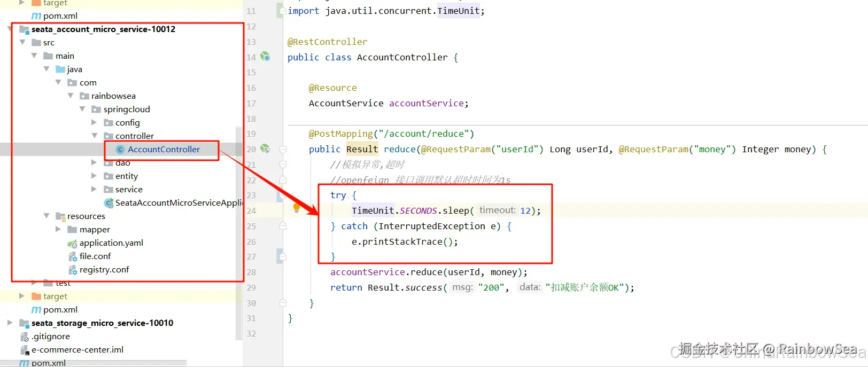This screenshot has height=367, width=868.
Task: Click Maven icon of lower pom.xml
Action: pos(36,310)
